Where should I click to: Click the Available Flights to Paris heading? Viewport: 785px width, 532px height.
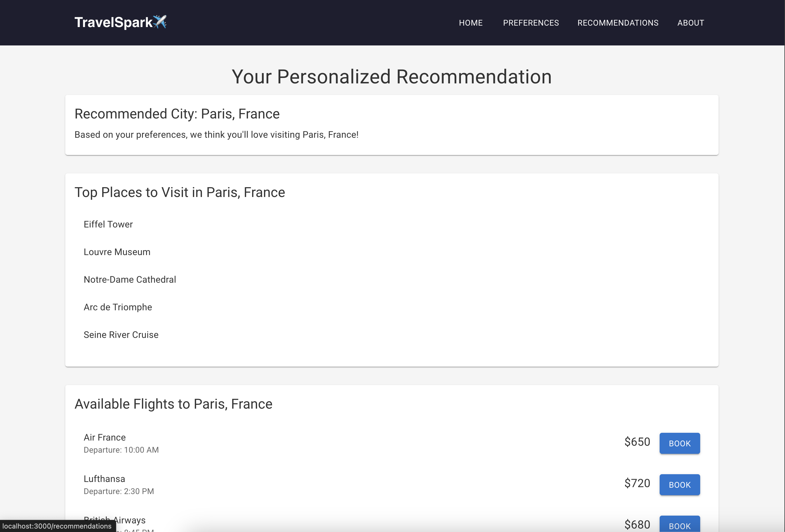pos(173,404)
